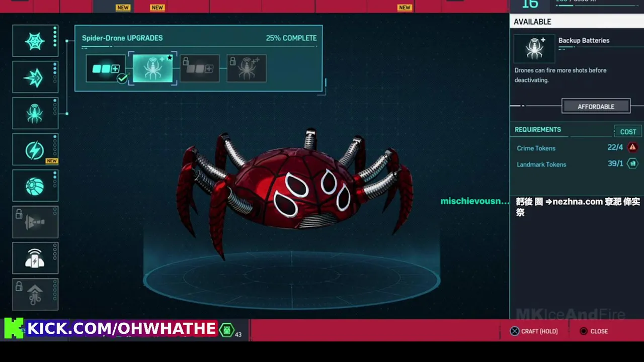Screen dimensions: 644x362
Task: Click the Close button prompt
Action: click(594, 331)
